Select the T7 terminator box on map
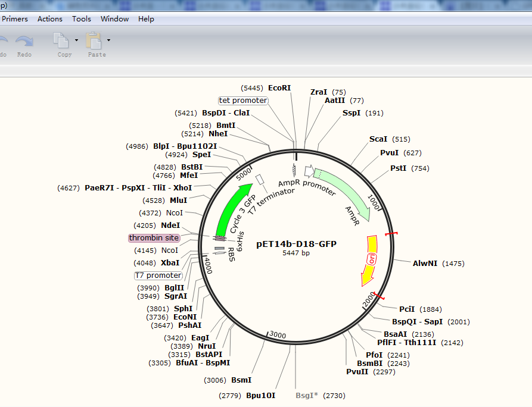Viewport: 532px width, 407px height. click(260, 179)
